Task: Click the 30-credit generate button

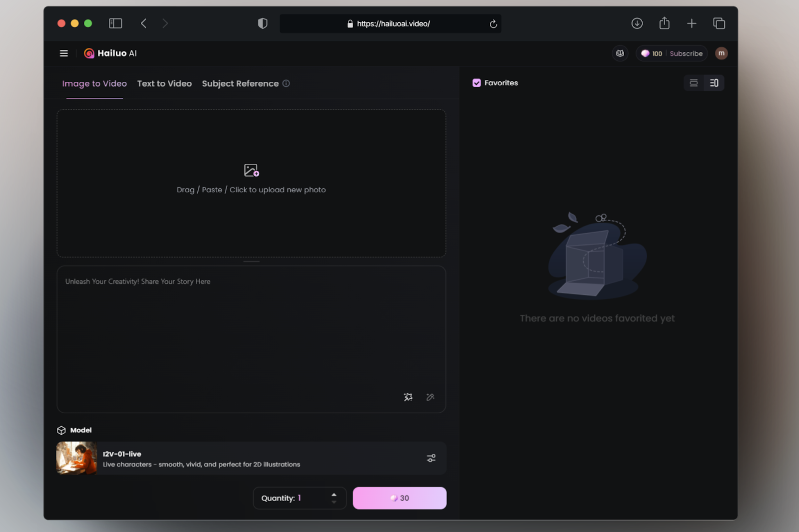Action: (399, 498)
